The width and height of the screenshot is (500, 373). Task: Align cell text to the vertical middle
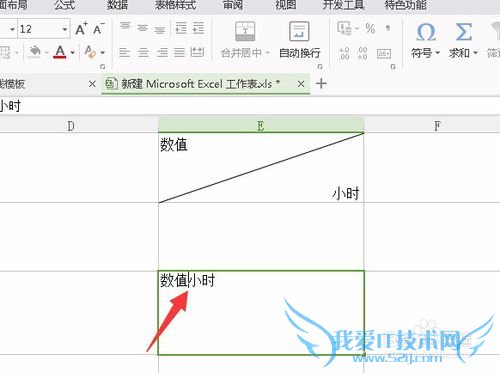[x=142, y=28]
